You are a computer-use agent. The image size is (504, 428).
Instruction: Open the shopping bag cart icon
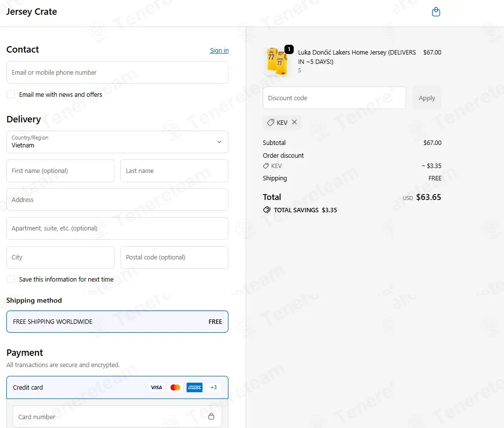pyautogui.click(x=436, y=12)
